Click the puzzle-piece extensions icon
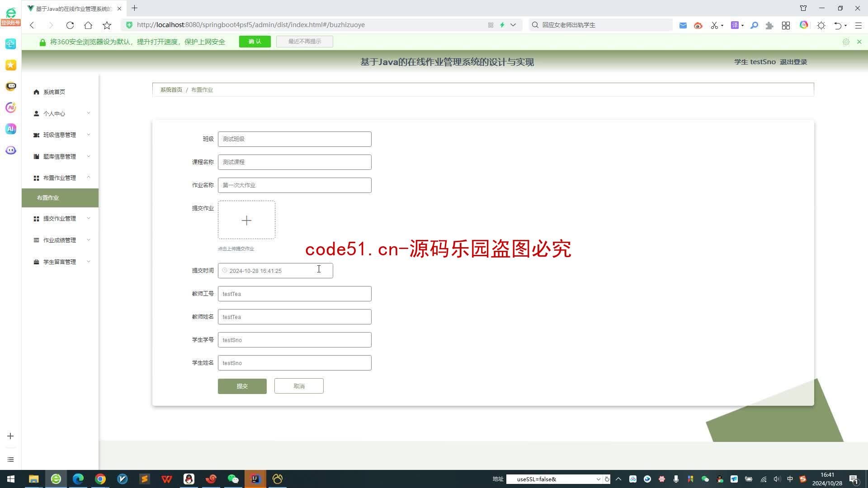 [769, 25]
